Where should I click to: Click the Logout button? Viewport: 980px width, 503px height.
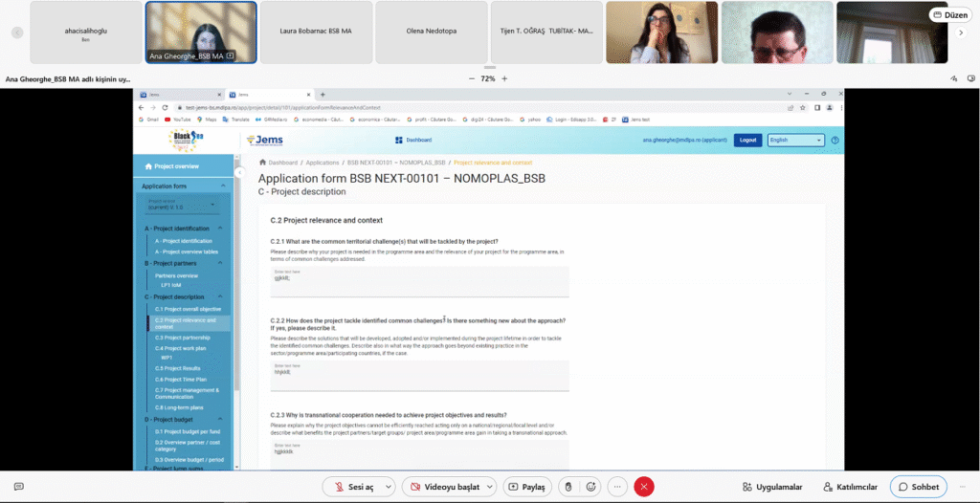click(747, 141)
